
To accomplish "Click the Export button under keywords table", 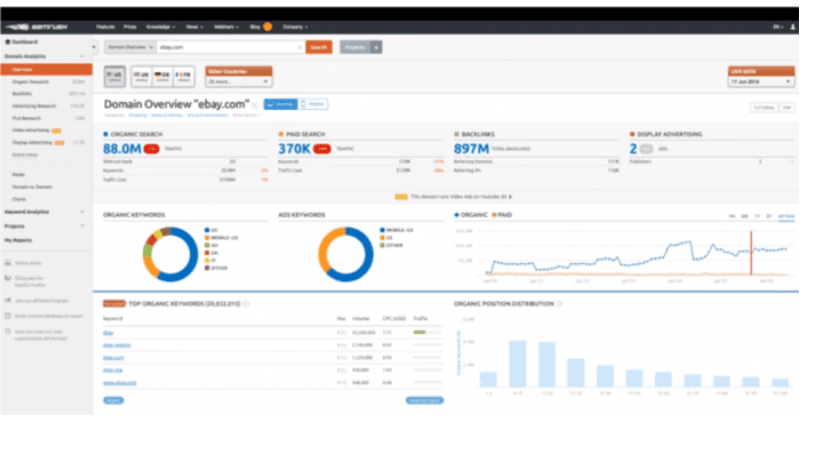I will click(x=114, y=401).
